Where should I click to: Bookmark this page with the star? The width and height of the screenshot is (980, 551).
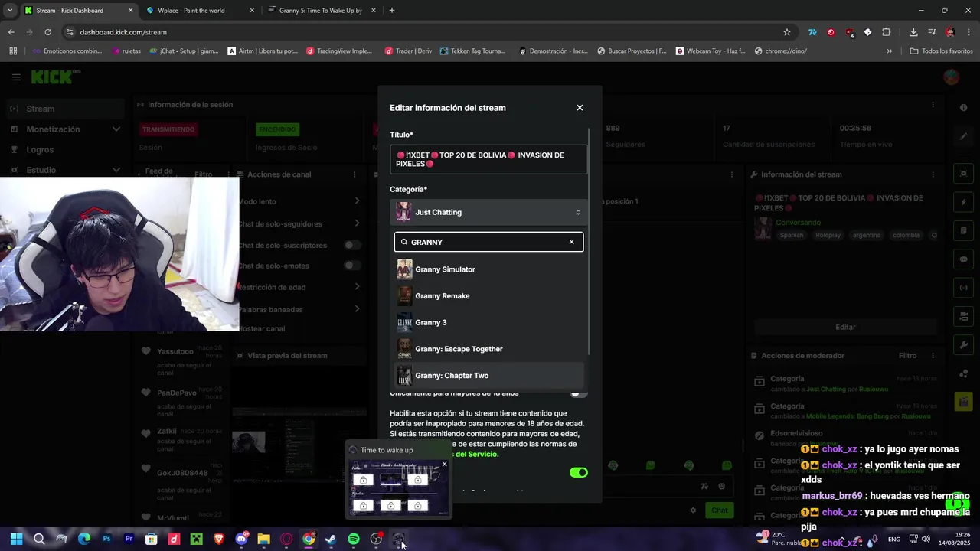click(786, 32)
